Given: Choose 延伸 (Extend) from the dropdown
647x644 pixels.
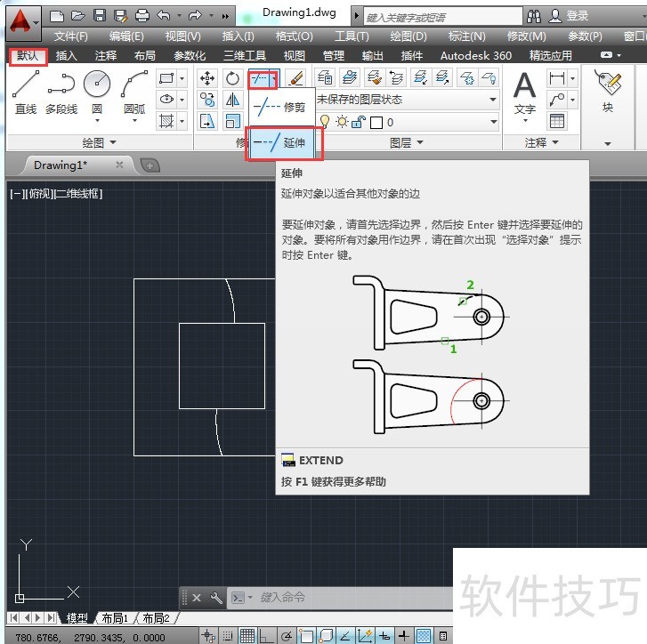Looking at the screenshot, I should 284,142.
